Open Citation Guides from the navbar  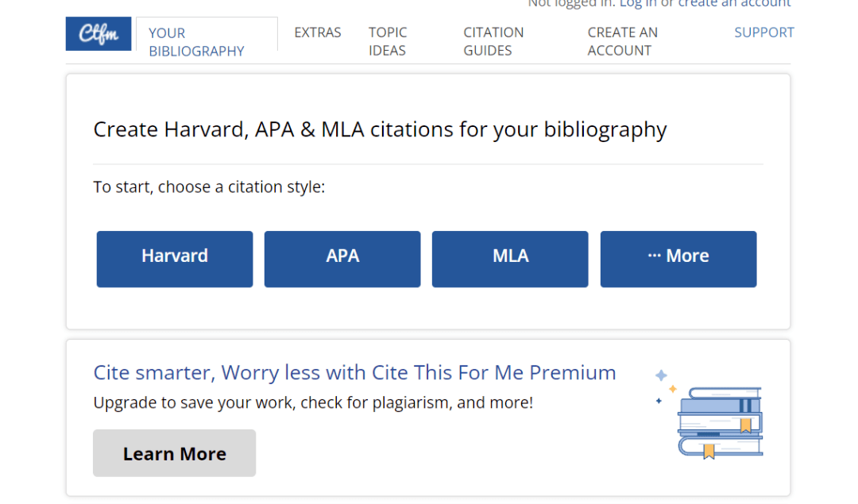click(x=493, y=41)
